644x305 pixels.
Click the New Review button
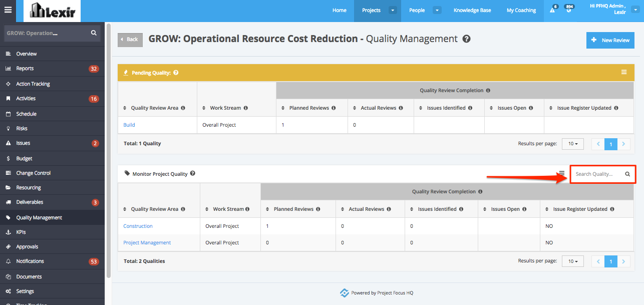[x=610, y=40]
